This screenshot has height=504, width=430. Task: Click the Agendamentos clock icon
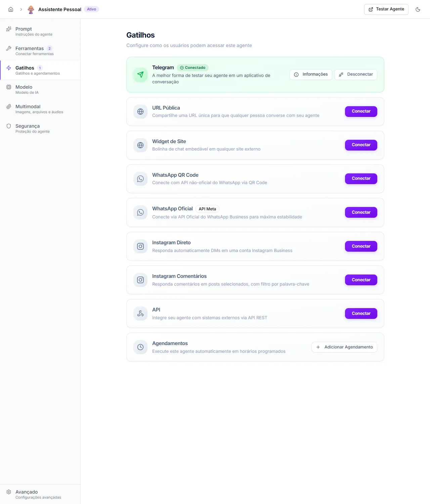(140, 347)
